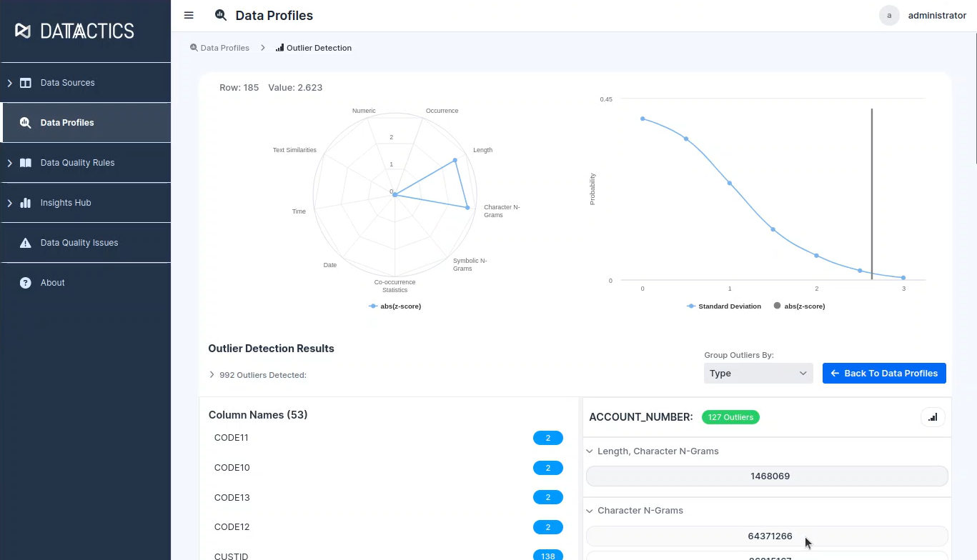Screen dimensions: 977x560
Task: Toggle abs(z-score) in the probability chart legend
Action: [799, 306]
